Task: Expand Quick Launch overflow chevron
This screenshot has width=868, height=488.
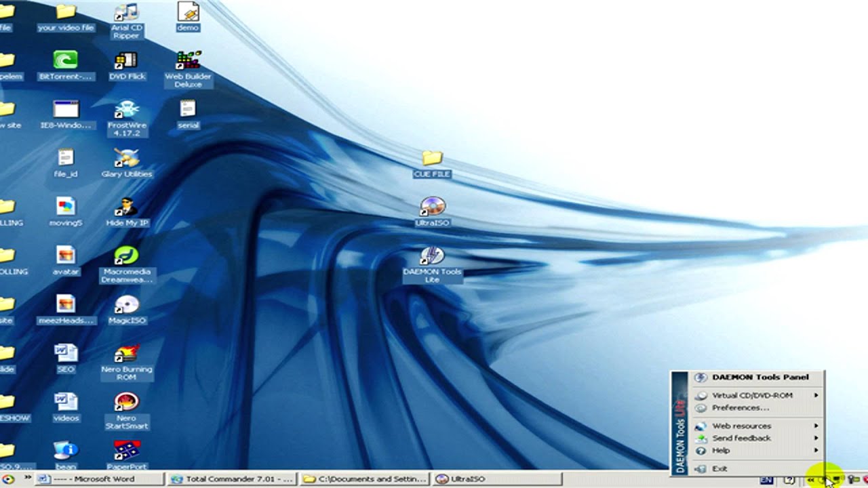Action: (x=28, y=479)
